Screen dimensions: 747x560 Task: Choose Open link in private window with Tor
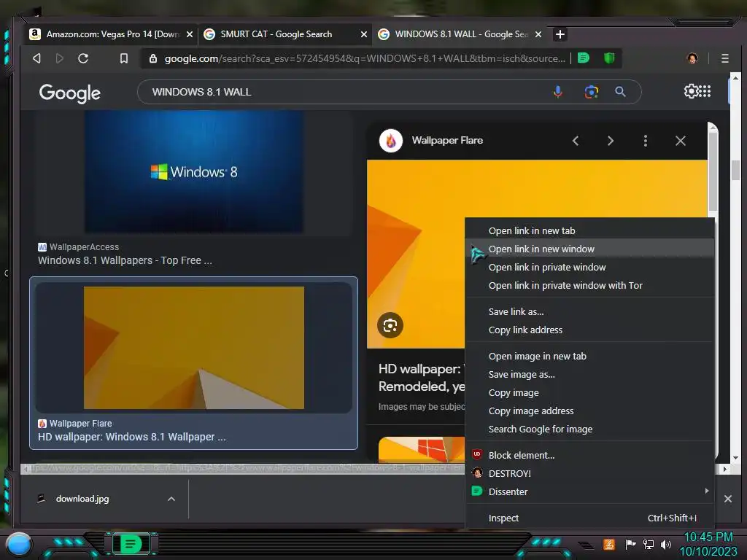click(x=589, y=285)
